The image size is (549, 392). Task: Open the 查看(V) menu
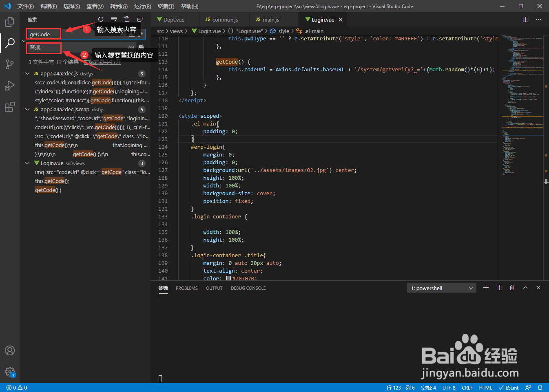[95, 6]
